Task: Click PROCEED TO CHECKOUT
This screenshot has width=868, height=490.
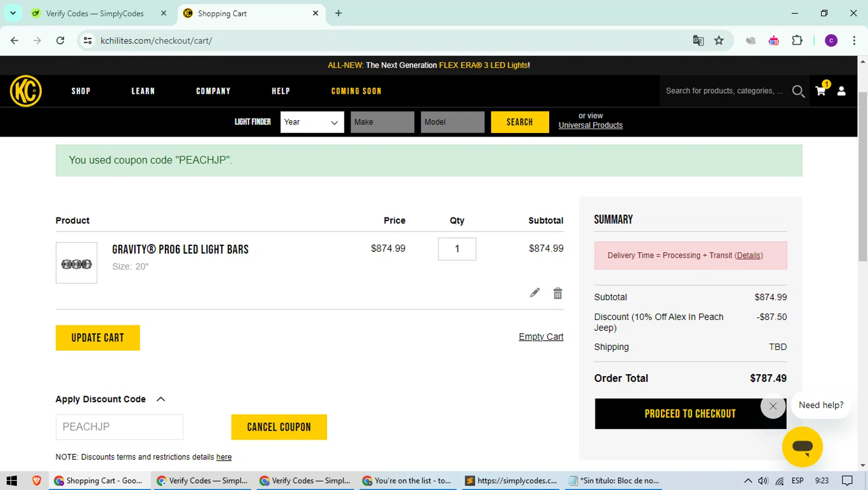Action: coord(690,414)
